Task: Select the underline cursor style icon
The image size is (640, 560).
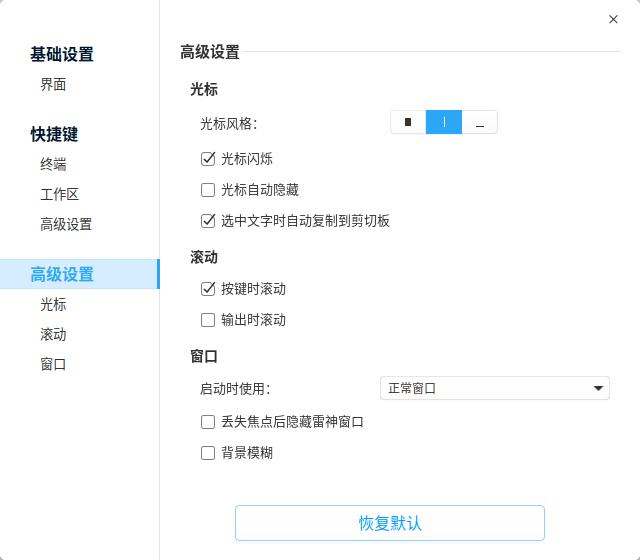Action: [480, 122]
